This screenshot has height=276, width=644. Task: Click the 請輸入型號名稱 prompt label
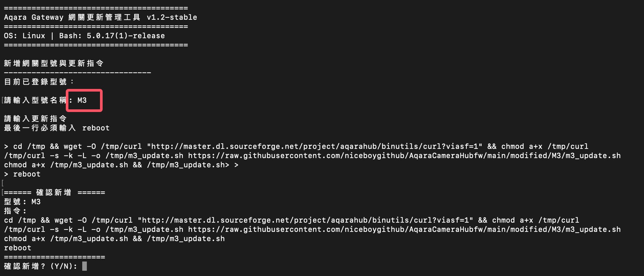(35, 100)
